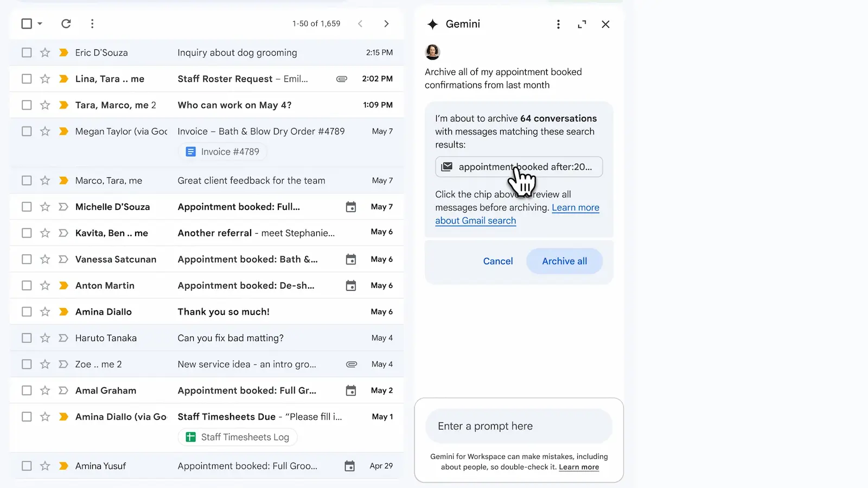Click attachment icon on New service idea email
868x488 pixels.
point(352,364)
